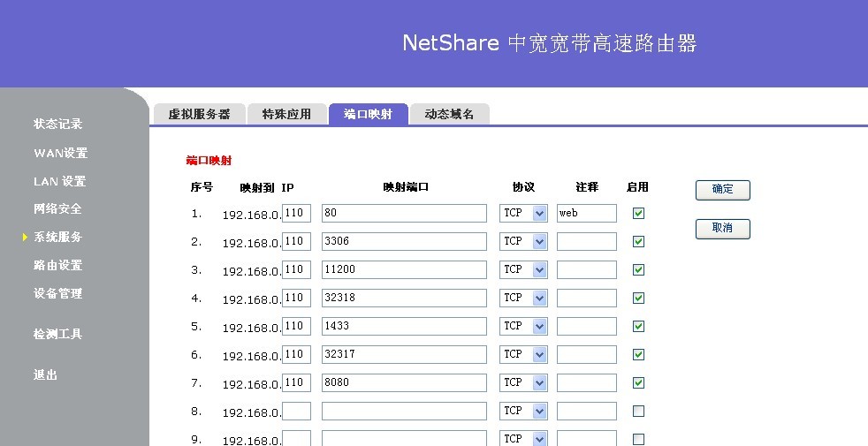868x446 pixels.
Task: Click the port field containing 1433
Action: coord(404,326)
